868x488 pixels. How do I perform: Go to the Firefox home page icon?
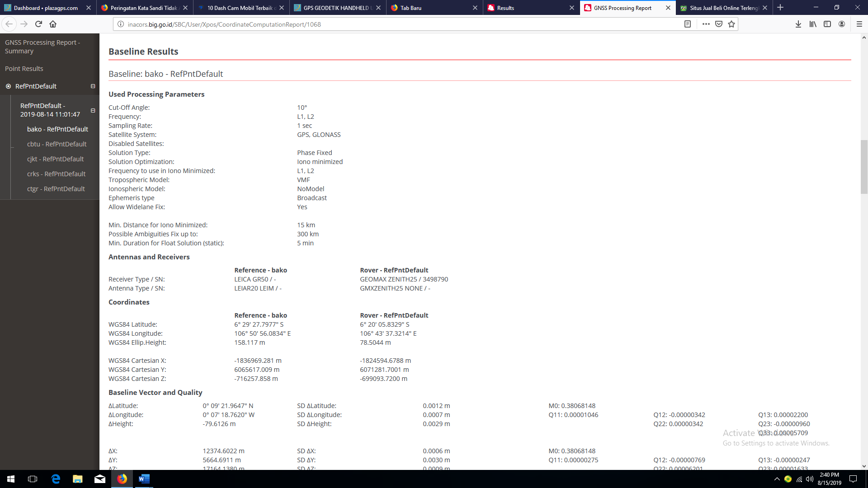[x=53, y=24]
